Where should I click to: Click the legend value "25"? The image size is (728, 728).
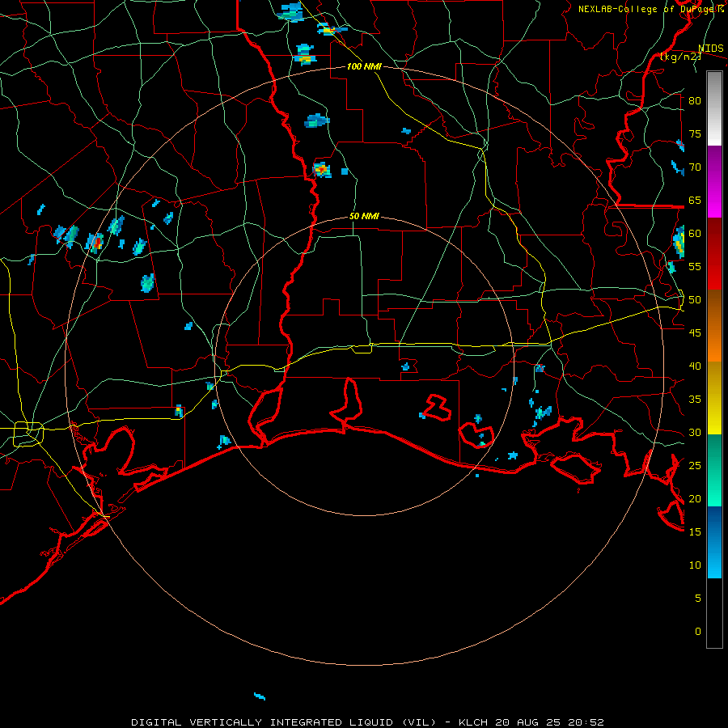695,466
